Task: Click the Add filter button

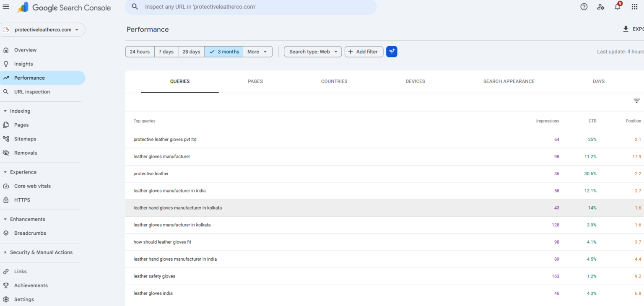Action: tap(364, 52)
